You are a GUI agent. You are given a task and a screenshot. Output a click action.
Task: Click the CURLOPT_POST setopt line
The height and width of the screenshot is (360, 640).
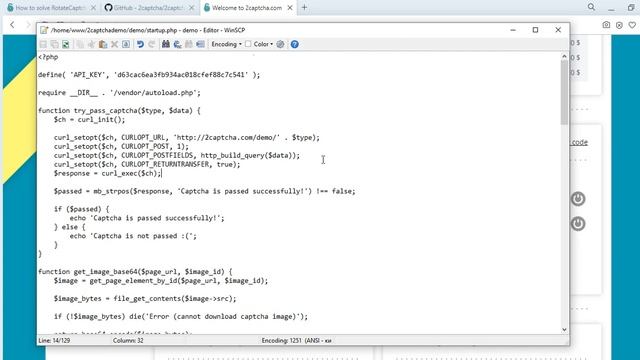(x=121, y=147)
